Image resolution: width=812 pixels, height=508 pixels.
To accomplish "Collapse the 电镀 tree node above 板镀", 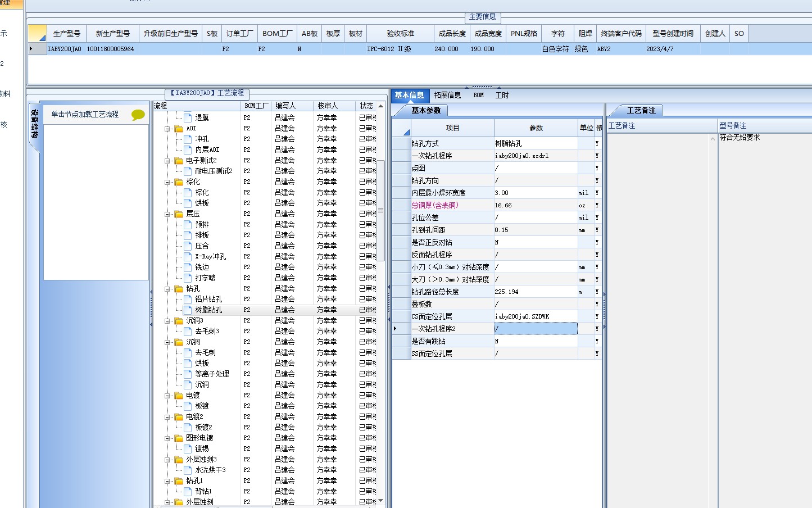I will [x=167, y=396].
